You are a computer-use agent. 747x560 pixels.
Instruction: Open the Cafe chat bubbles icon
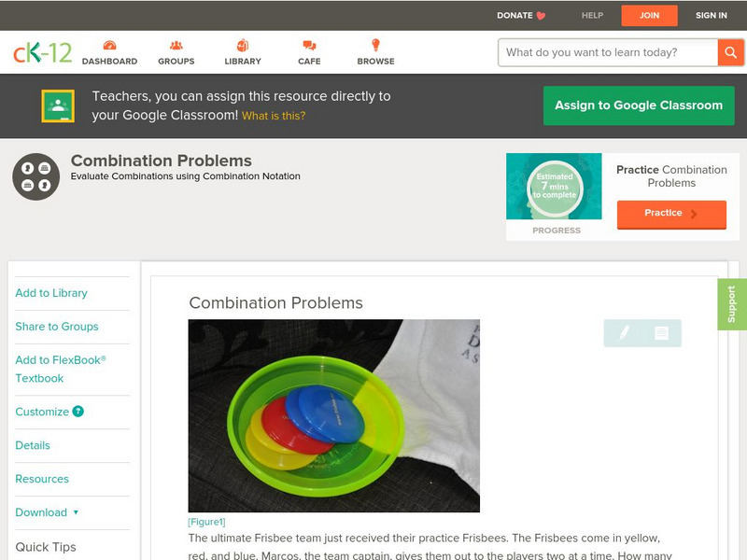pyautogui.click(x=309, y=45)
